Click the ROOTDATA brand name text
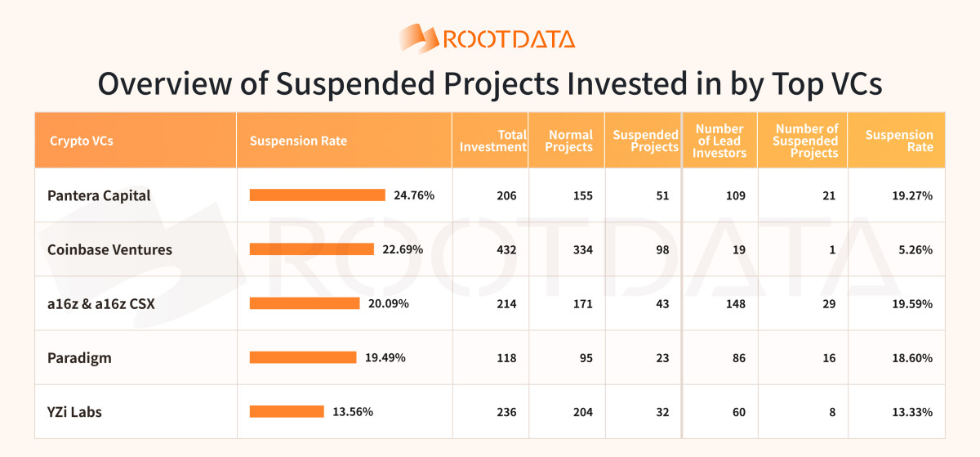The width and height of the screenshot is (980, 457). [x=508, y=39]
